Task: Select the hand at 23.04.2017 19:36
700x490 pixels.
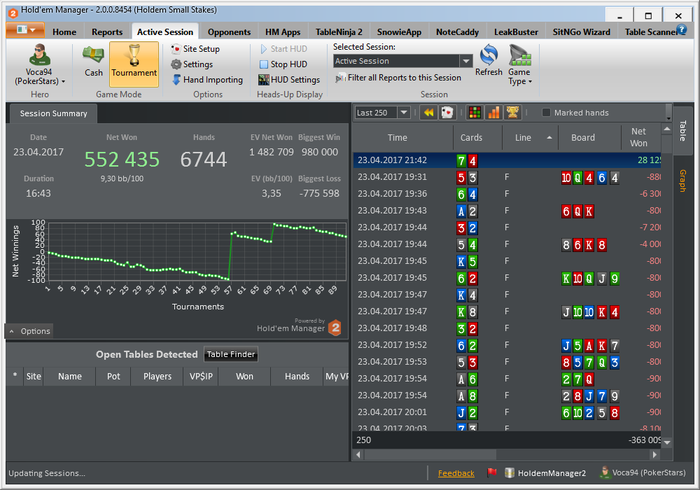Action: pyautogui.click(x=507, y=194)
